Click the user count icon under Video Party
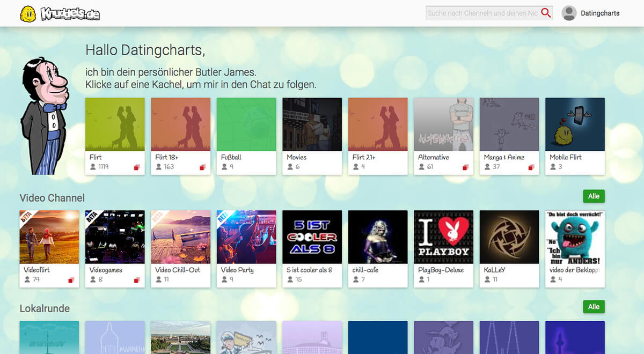 [224, 279]
